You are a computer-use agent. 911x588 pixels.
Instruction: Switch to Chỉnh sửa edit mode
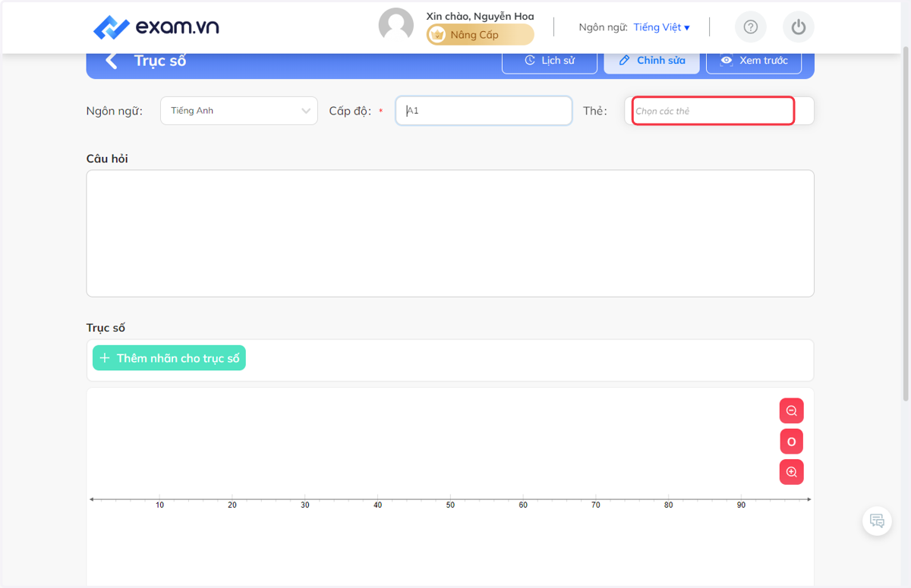651,61
